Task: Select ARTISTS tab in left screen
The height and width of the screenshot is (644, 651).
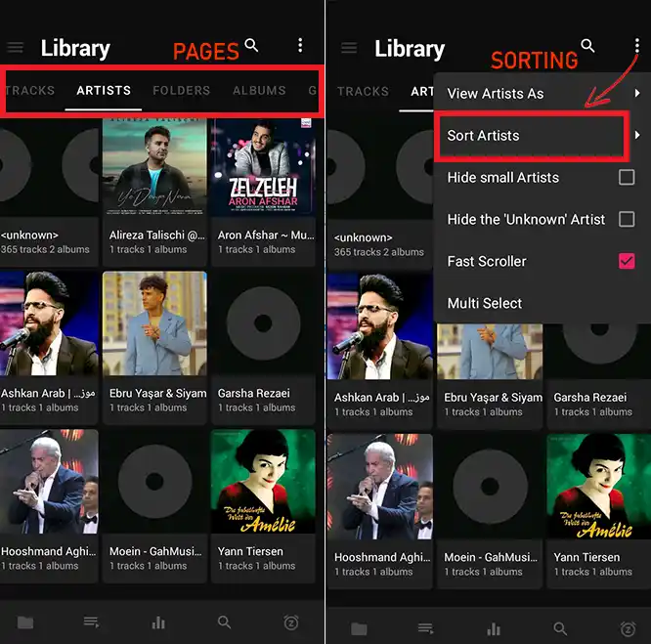Action: point(104,91)
